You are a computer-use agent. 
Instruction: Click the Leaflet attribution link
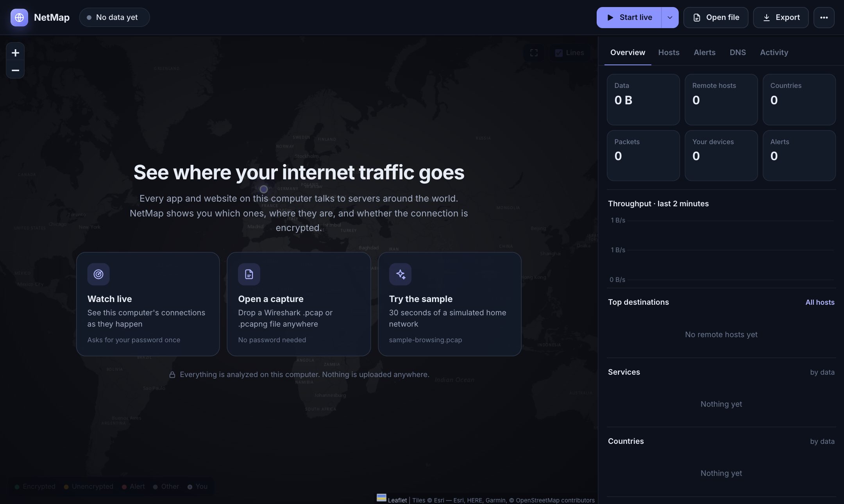coord(397,500)
